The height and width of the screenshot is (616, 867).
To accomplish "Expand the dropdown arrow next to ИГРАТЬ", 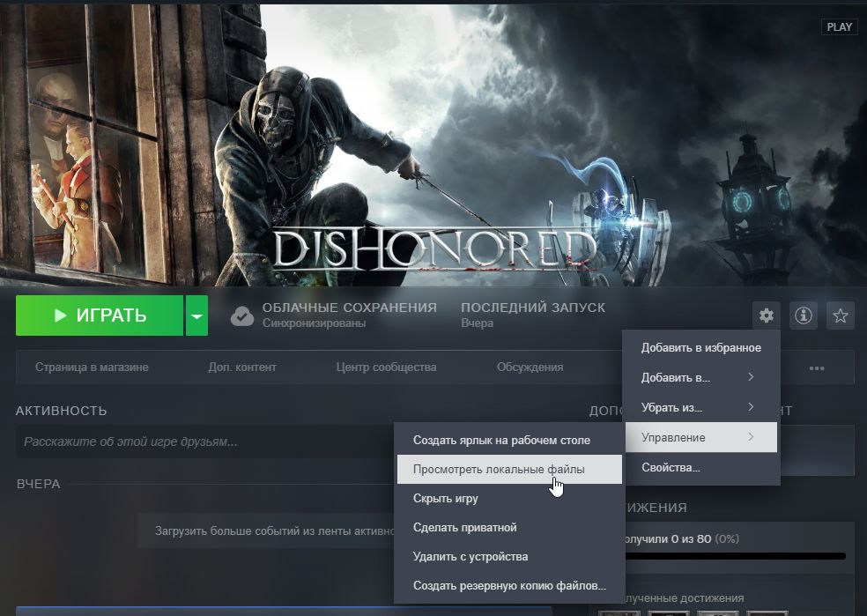I will click(x=196, y=315).
